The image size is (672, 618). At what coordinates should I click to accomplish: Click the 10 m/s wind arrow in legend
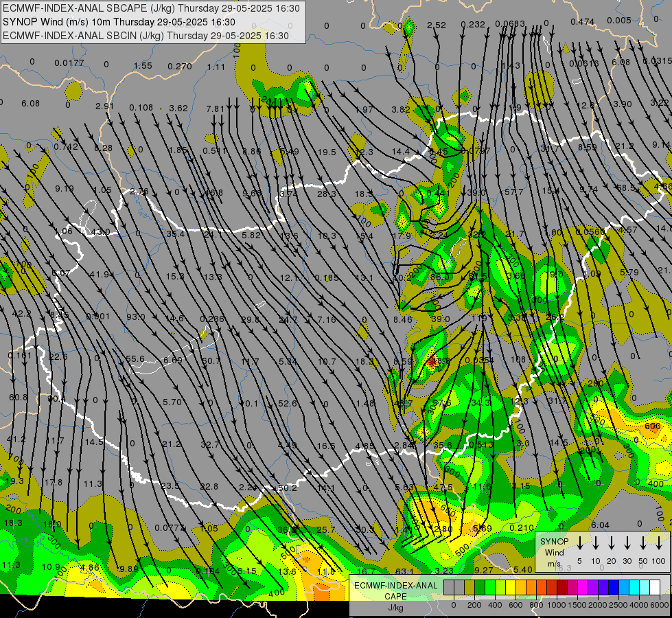pos(596,543)
